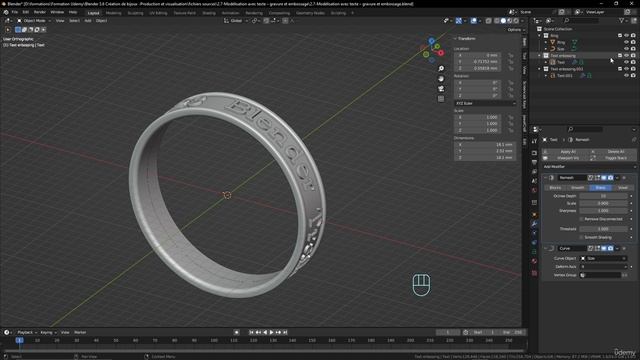The image size is (640, 360).
Task: Click the red X axis on navigation gizmo
Action: pos(441,53)
